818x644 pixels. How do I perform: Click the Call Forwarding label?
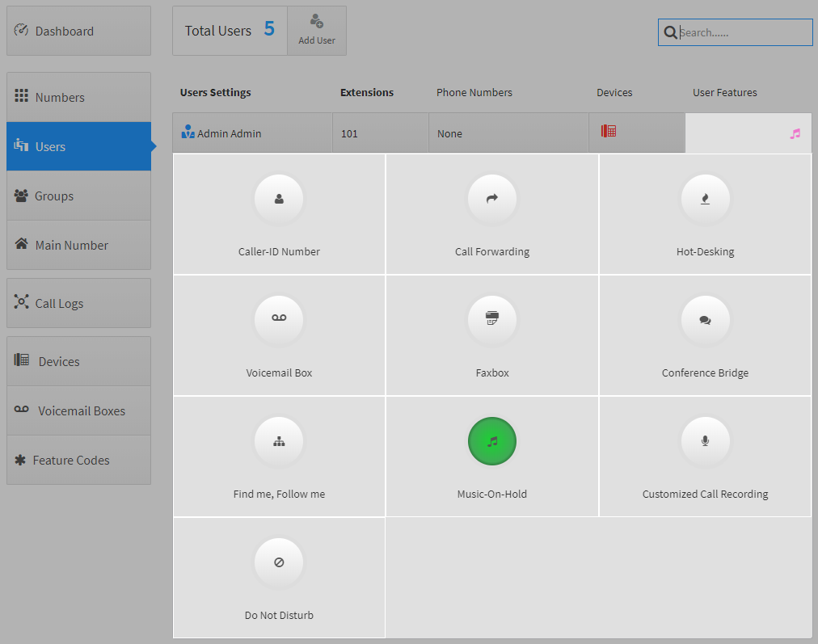(492, 251)
